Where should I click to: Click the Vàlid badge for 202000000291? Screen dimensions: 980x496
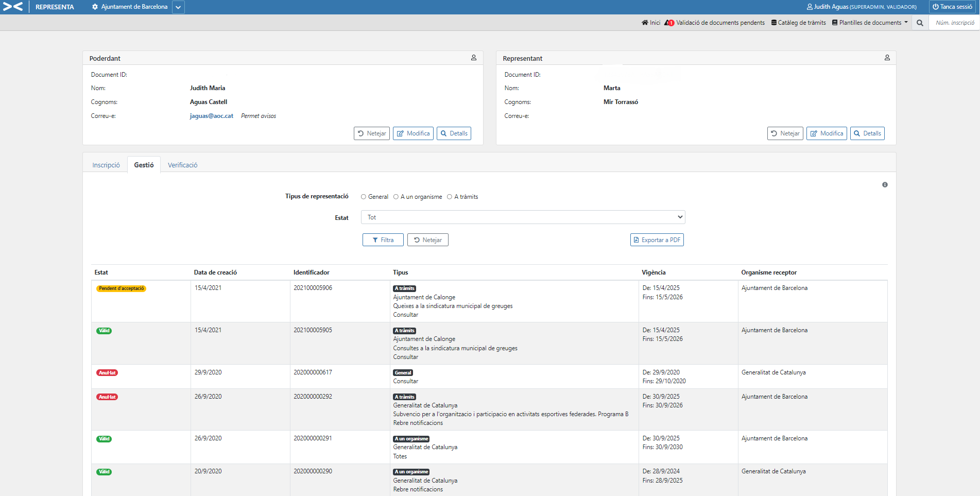pos(104,439)
